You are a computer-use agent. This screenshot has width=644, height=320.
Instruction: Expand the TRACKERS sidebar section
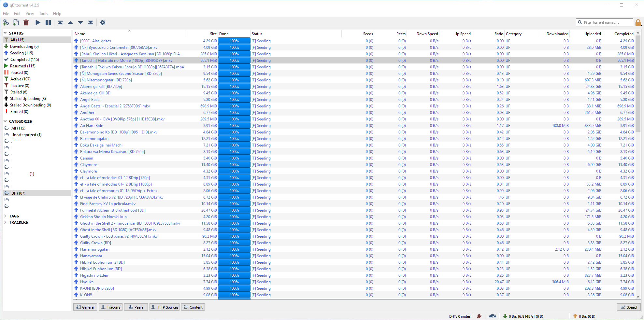click(x=5, y=222)
